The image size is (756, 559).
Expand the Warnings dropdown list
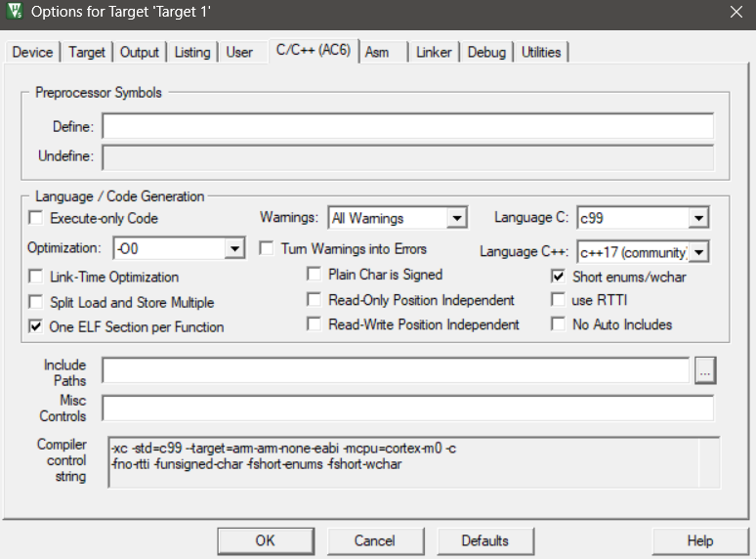pos(456,218)
